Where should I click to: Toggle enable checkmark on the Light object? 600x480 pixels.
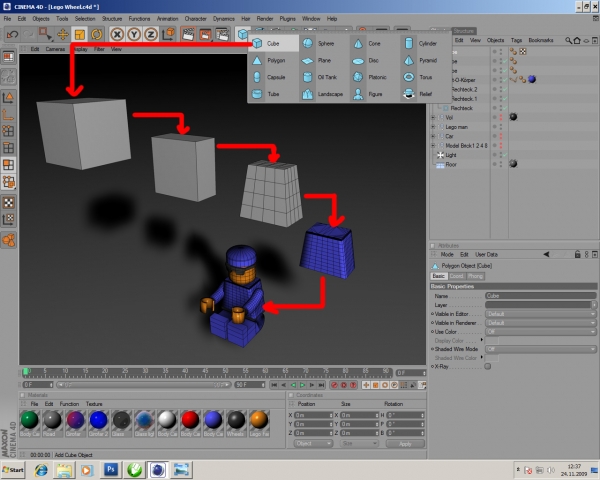505,155
